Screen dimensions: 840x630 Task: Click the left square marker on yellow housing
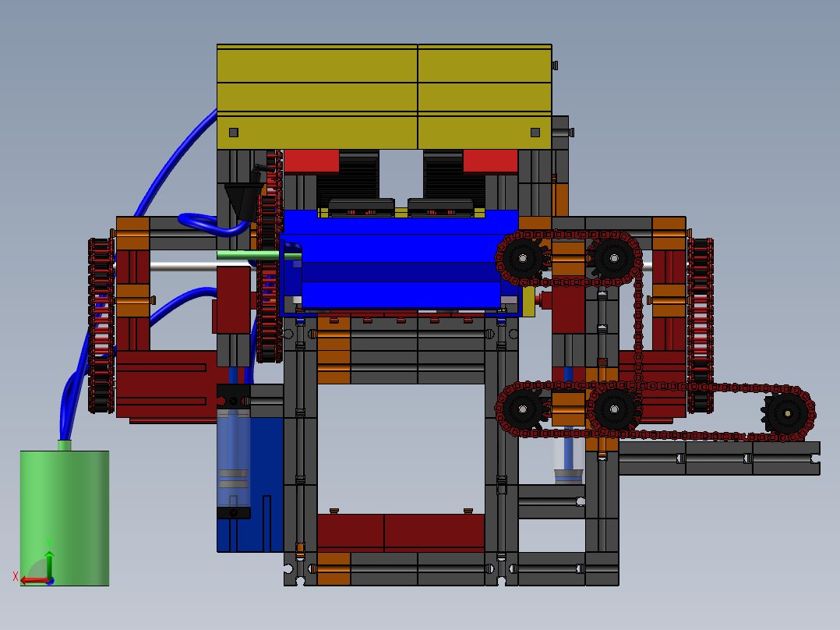tap(234, 133)
